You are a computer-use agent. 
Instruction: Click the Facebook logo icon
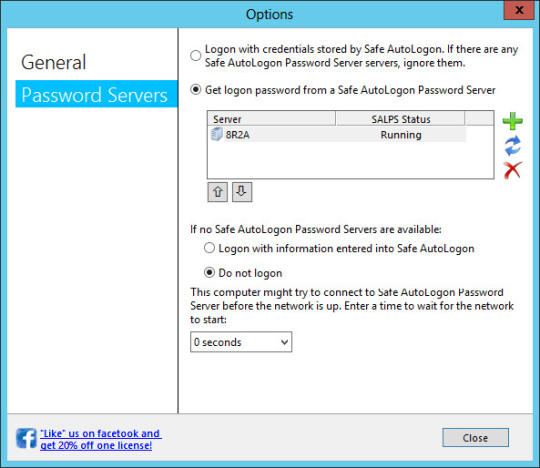(26, 438)
